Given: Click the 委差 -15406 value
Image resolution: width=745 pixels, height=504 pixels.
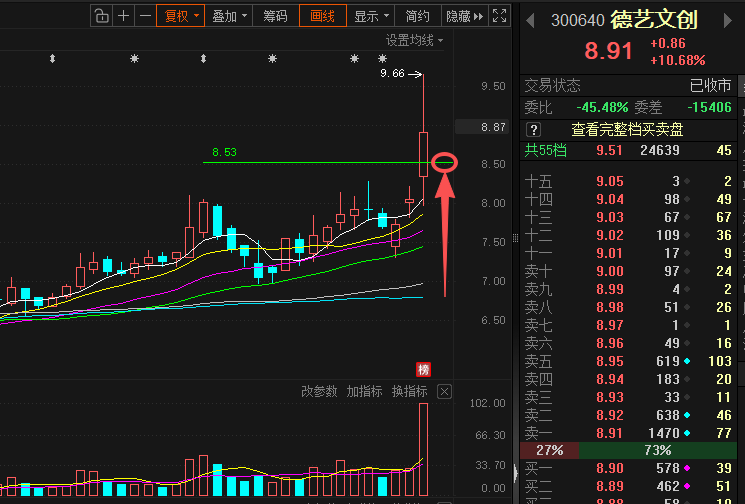Looking at the screenshot, I should tap(709, 107).
